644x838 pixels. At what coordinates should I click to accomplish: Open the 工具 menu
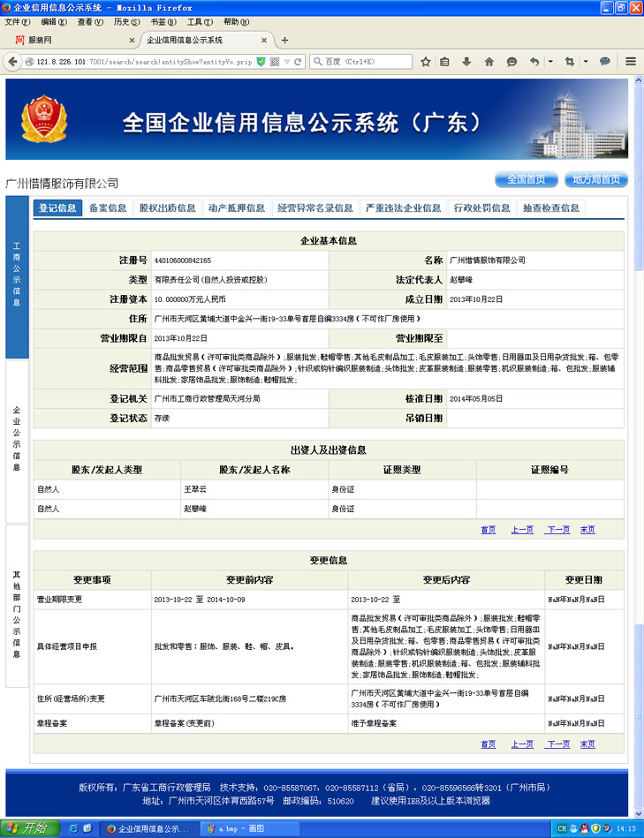(x=200, y=22)
